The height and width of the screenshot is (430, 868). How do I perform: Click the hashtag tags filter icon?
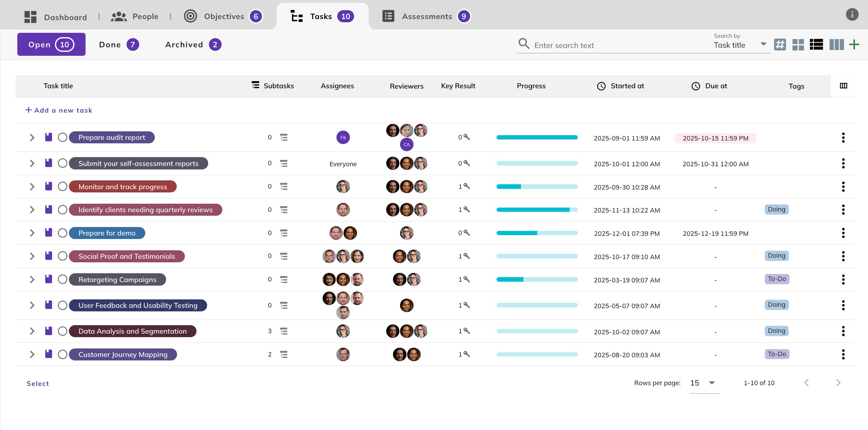click(780, 45)
